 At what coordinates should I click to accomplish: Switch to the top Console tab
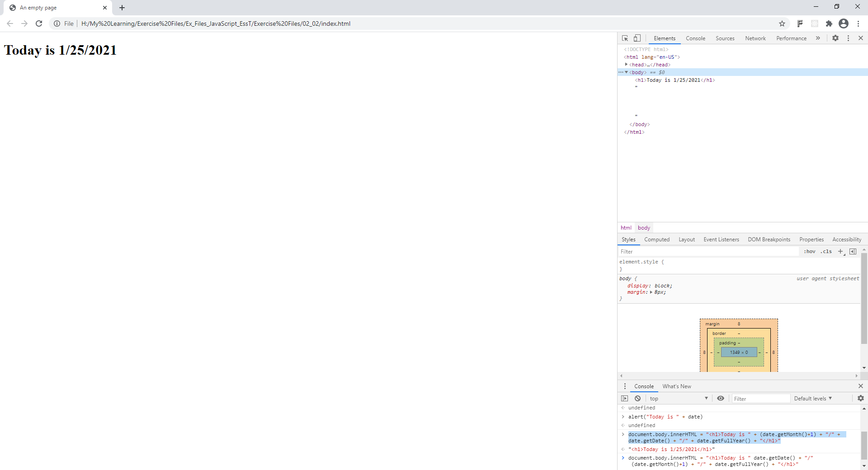(x=695, y=38)
